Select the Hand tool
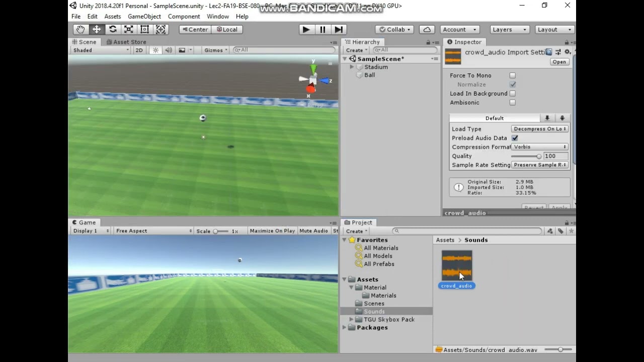The height and width of the screenshot is (362, 644). pos(80,29)
